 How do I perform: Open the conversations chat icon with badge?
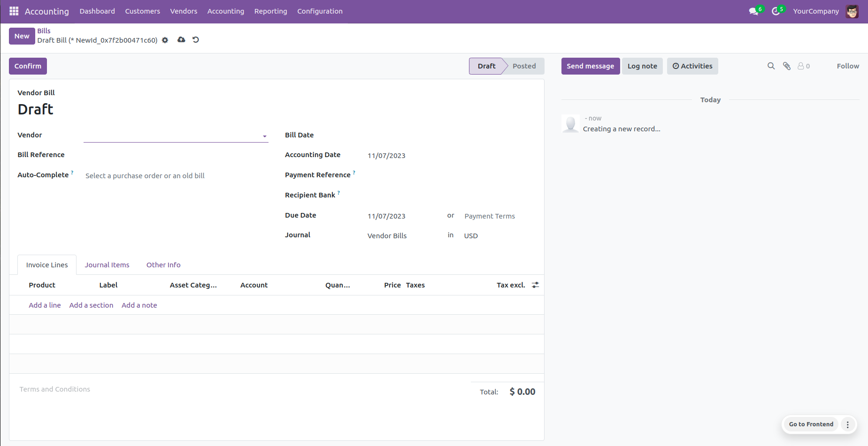[x=754, y=11]
